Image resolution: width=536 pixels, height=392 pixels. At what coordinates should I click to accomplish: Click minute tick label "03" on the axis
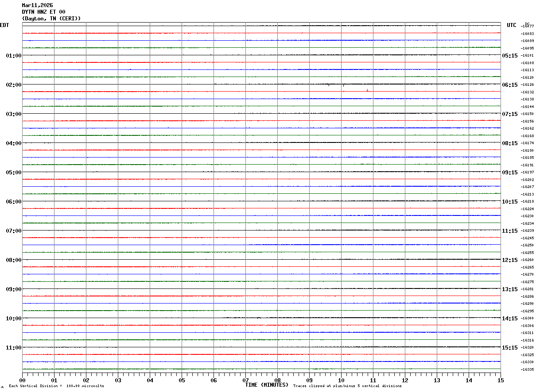[x=118, y=380]
